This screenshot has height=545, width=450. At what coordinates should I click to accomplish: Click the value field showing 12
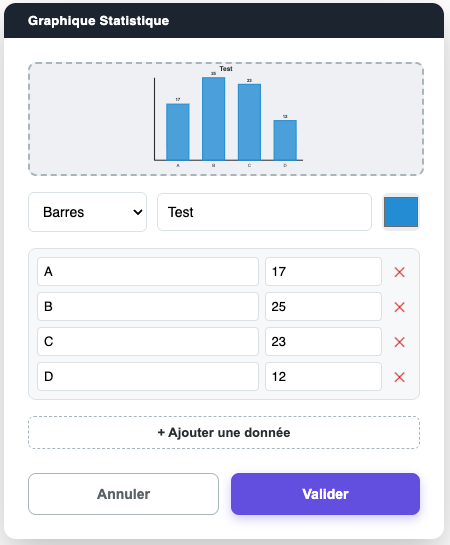(324, 376)
